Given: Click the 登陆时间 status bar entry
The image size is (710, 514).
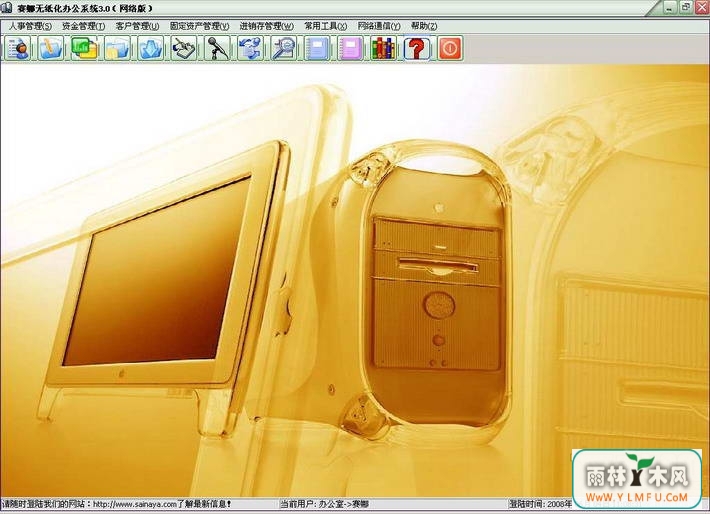Looking at the screenshot, I should click(x=540, y=504).
